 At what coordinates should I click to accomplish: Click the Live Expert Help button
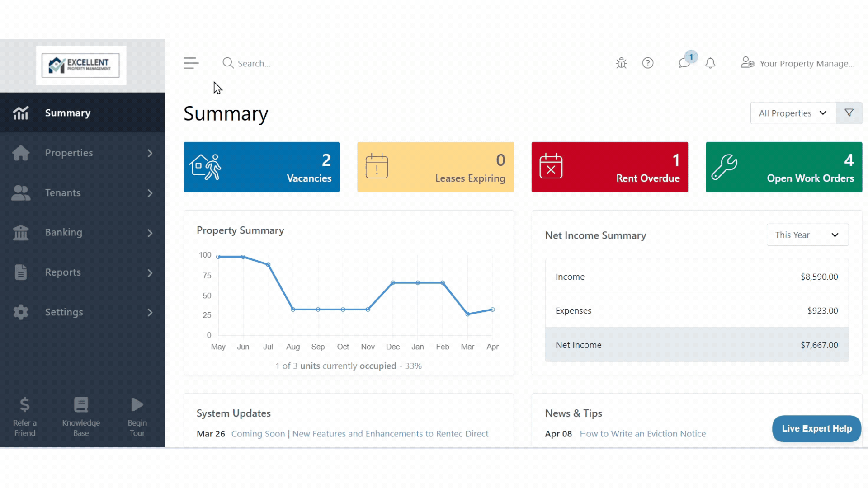(x=816, y=429)
